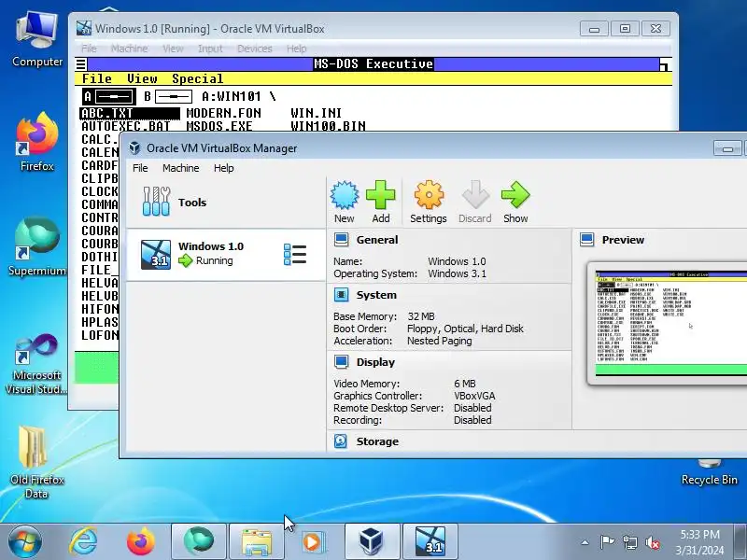Select AUTOEXEC.BAT in MS-DOS Executive
This screenshot has width=747, height=560.
(126, 126)
